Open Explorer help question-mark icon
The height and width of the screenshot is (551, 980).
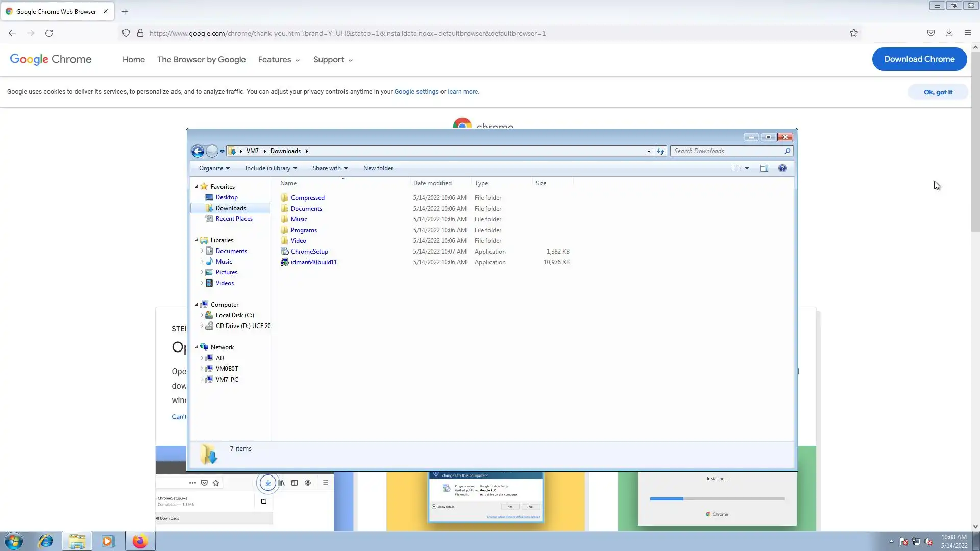(782, 168)
